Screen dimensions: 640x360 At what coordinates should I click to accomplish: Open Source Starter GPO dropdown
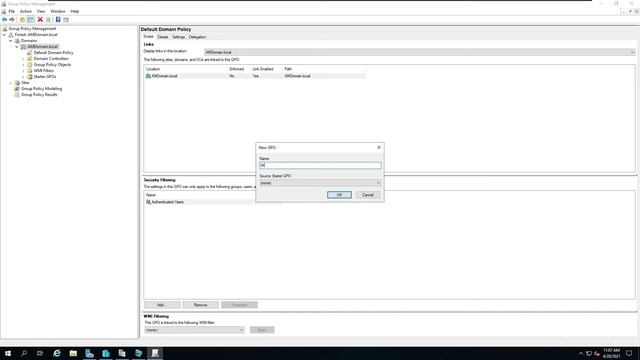(320, 183)
